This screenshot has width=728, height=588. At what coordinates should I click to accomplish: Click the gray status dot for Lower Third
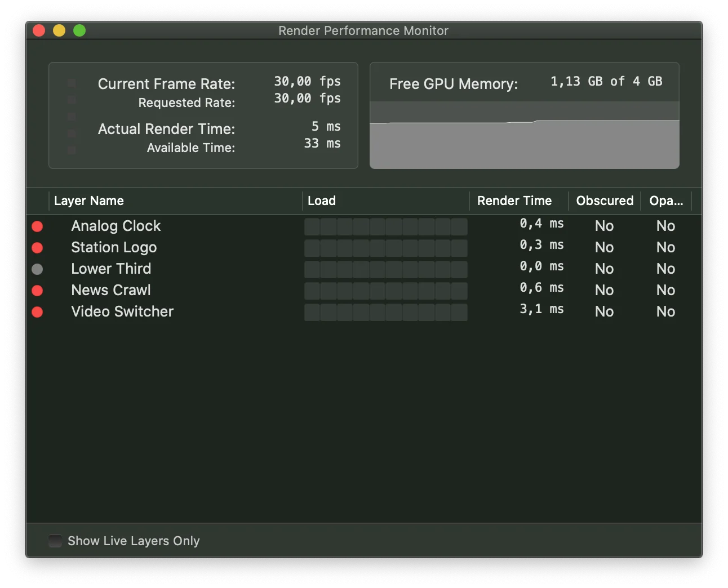pyautogui.click(x=37, y=269)
